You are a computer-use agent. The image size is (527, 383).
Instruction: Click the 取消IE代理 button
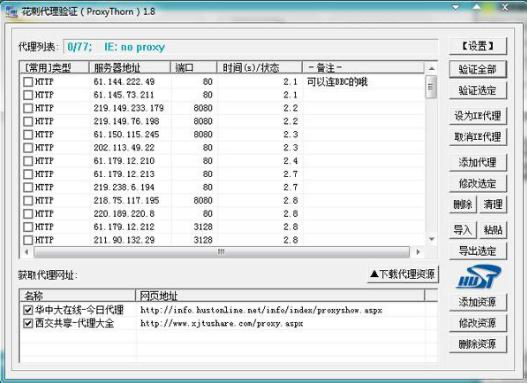tap(478, 137)
